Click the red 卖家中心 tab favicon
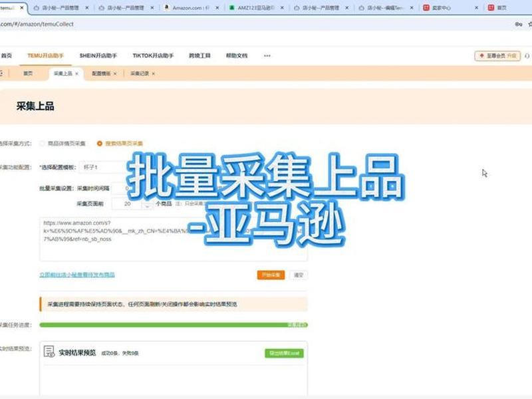This screenshot has width=532, height=399. coord(426,7)
